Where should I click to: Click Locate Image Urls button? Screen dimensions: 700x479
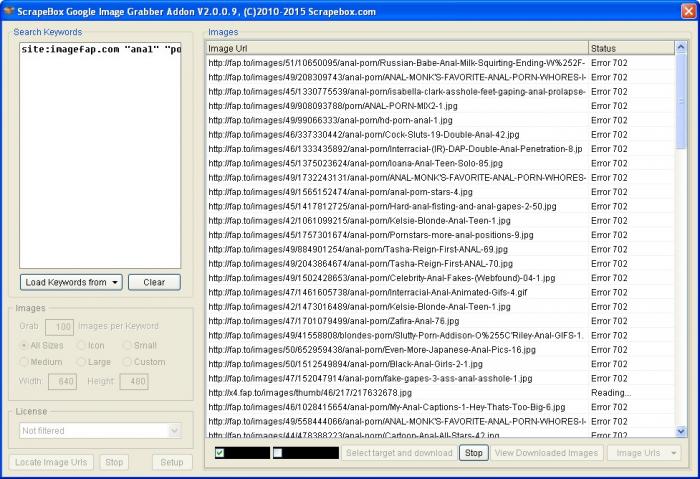click(51, 462)
